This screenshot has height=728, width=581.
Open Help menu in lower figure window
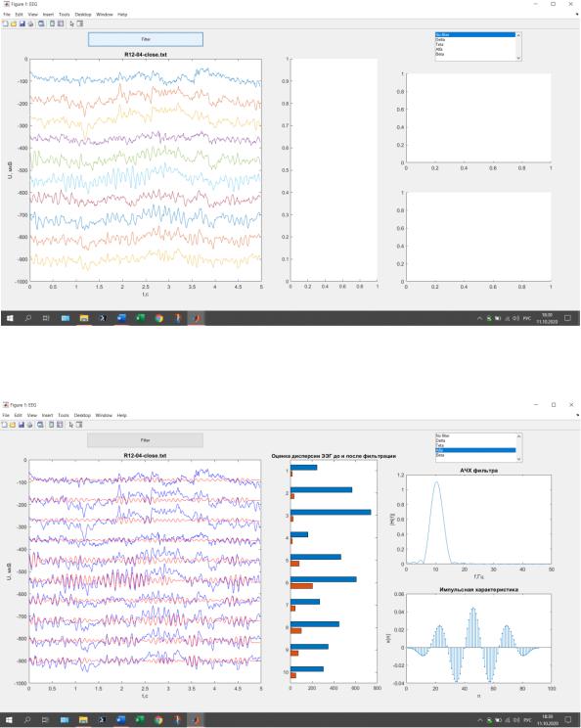pyautogui.click(x=121, y=416)
